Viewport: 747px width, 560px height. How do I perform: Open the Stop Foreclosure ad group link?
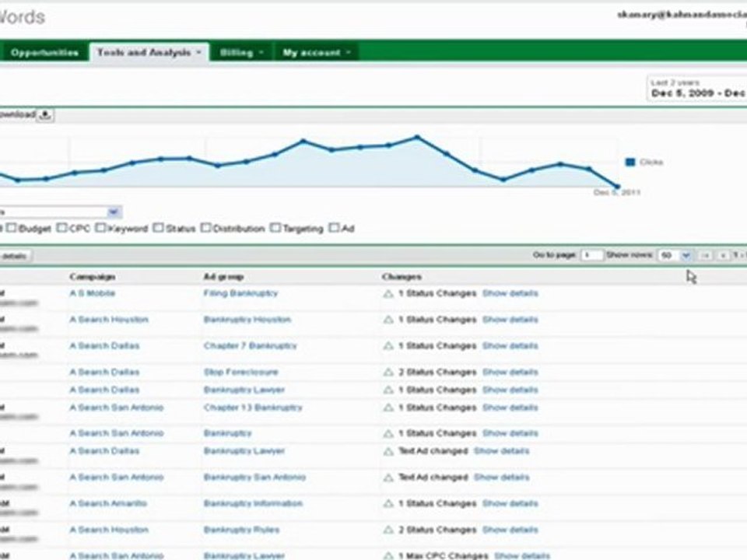pyautogui.click(x=240, y=372)
